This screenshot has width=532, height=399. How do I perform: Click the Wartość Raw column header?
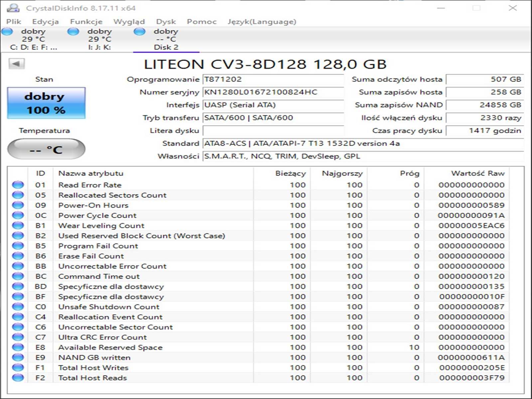466,173
